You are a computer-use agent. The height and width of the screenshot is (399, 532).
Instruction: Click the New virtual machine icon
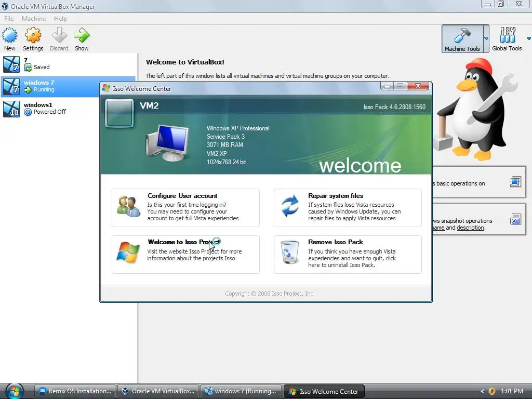pos(9,36)
